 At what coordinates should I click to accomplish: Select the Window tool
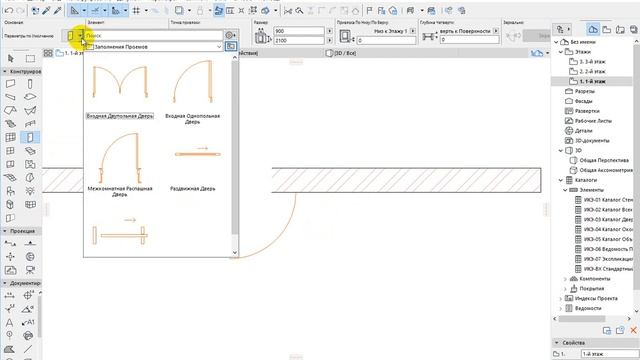(x=11, y=151)
